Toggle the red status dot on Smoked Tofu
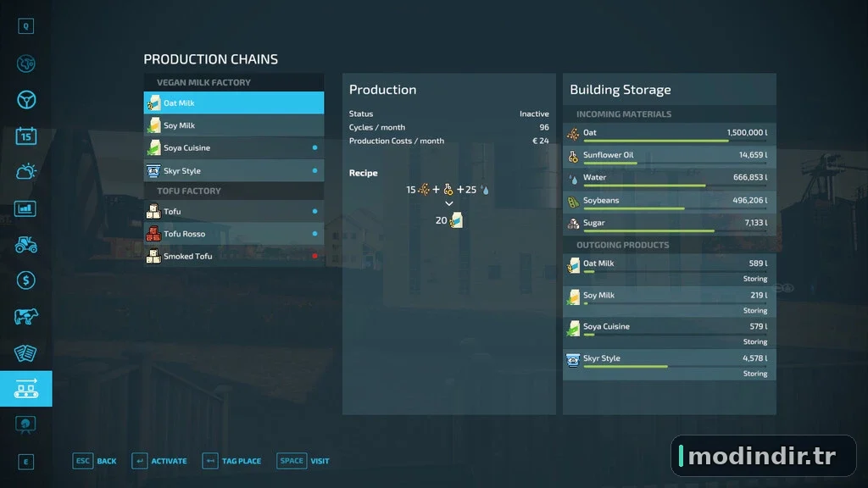Image resolution: width=868 pixels, height=488 pixels. pos(314,256)
